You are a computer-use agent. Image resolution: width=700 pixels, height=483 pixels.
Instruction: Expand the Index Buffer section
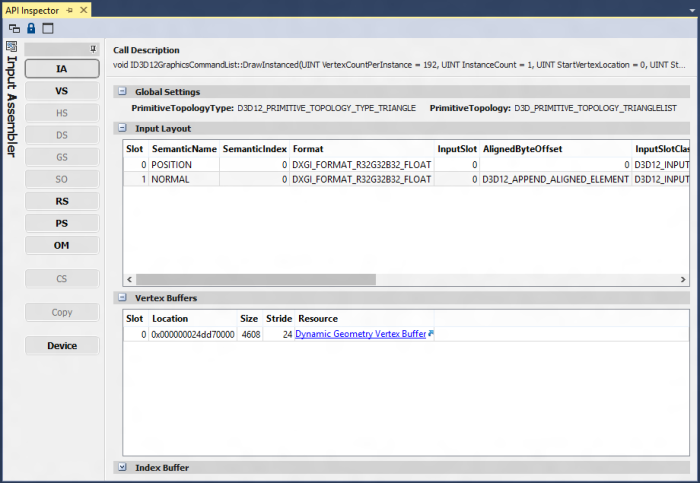pyautogui.click(x=122, y=467)
